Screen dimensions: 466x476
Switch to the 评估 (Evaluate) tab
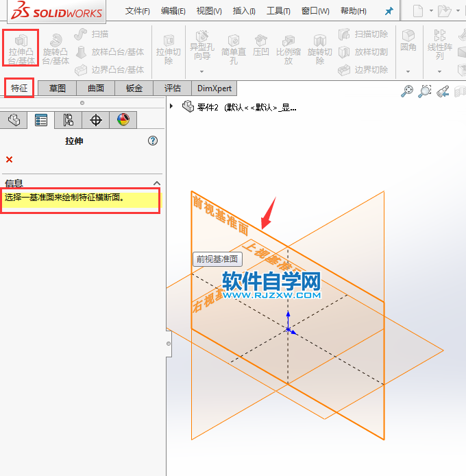coord(172,88)
